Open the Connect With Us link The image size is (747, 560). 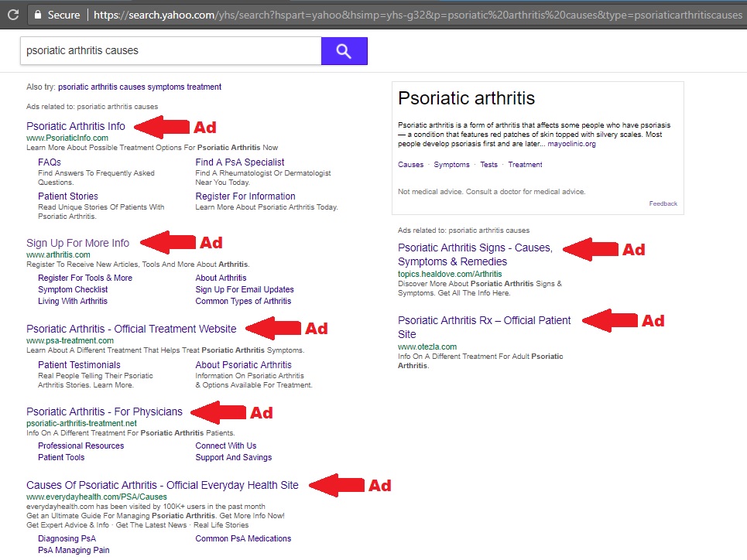(x=226, y=446)
